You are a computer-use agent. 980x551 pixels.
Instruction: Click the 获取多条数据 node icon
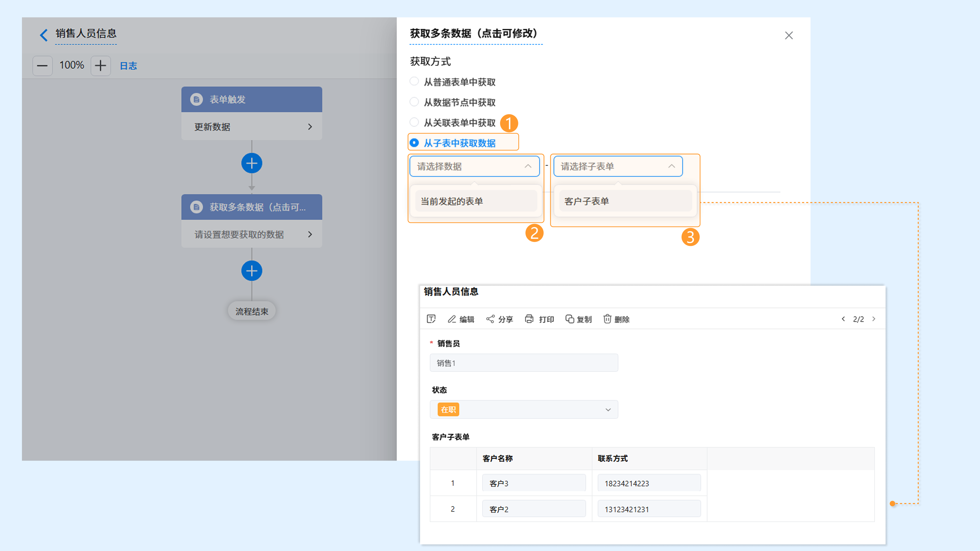point(196,207)
